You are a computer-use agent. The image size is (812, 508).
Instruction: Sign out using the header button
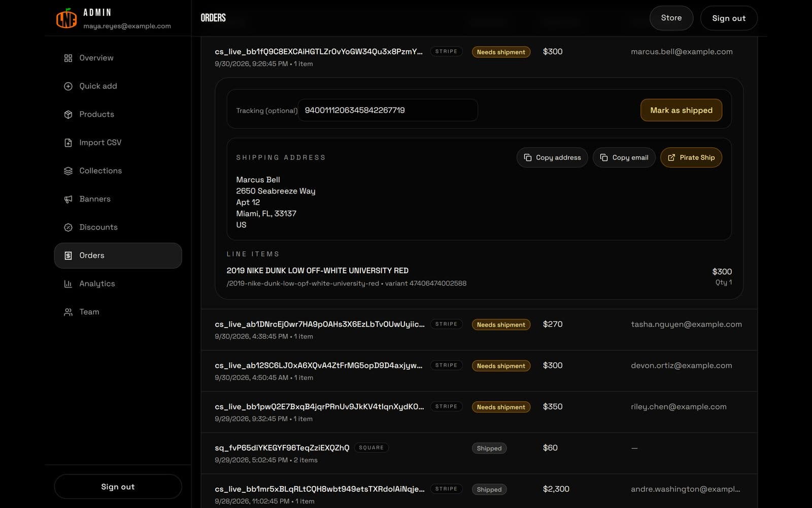click(729, 18)
